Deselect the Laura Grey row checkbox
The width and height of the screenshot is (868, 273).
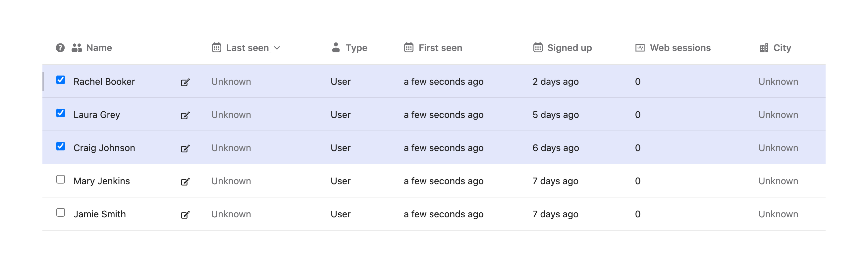(61, 113)
